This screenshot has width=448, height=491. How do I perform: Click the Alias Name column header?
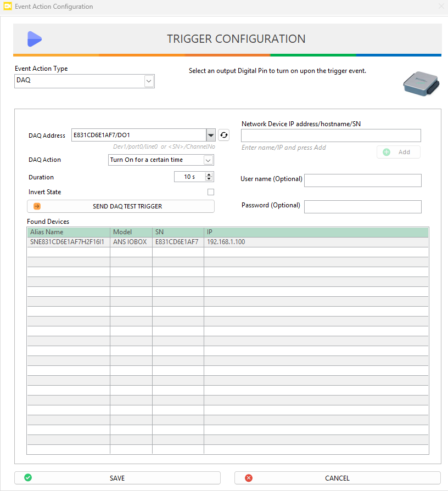69,232
